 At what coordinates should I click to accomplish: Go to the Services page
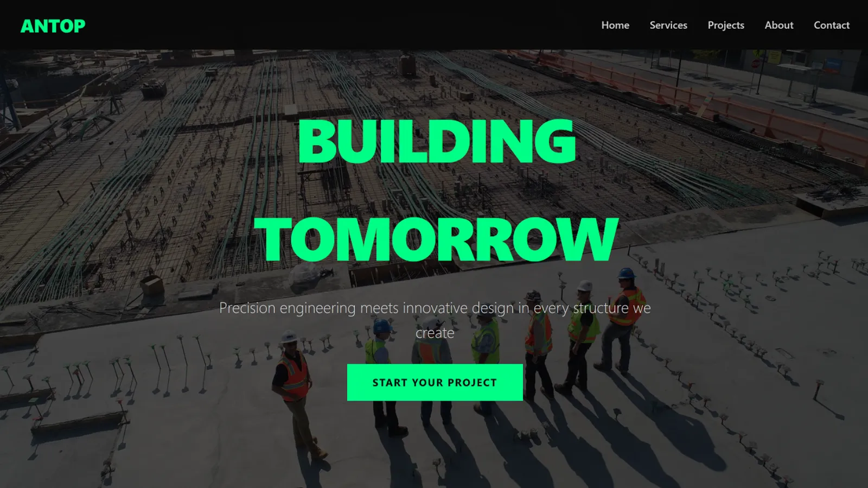tap(668, 25)
